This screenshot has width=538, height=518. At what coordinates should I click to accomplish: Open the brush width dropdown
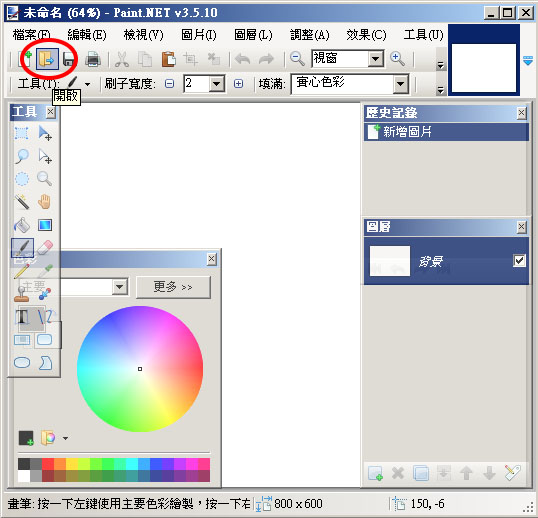pyautogui.click(x=217, y=84)
